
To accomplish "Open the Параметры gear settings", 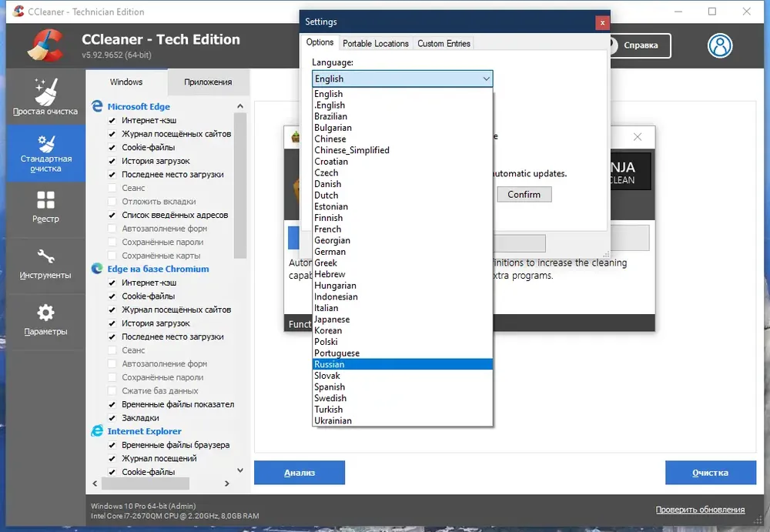I will click(x=45, y=320).
